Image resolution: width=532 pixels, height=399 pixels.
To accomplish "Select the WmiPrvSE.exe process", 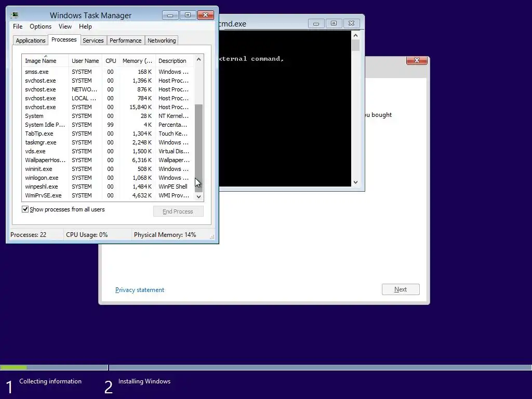I will tap(108, 195).
